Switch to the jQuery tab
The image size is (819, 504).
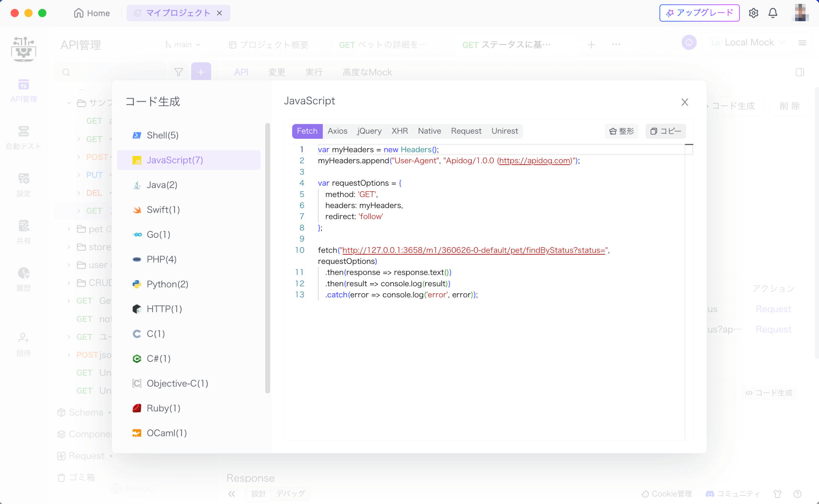369,131
